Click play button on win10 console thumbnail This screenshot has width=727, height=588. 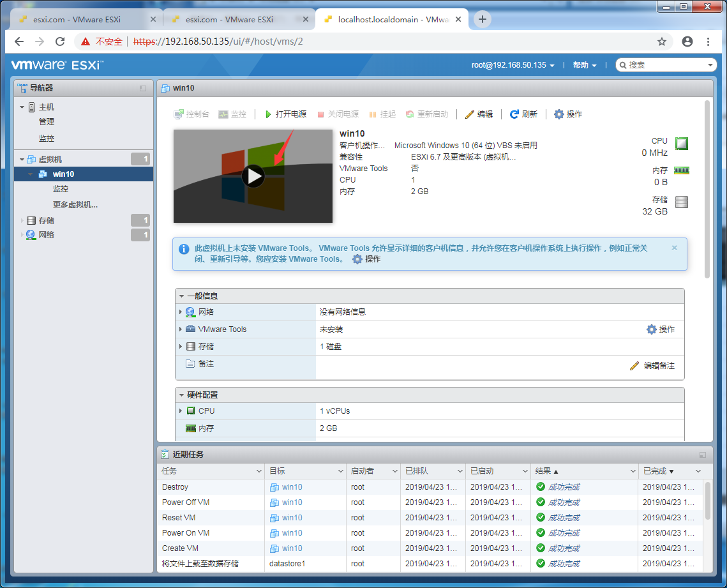coord(253,176)
